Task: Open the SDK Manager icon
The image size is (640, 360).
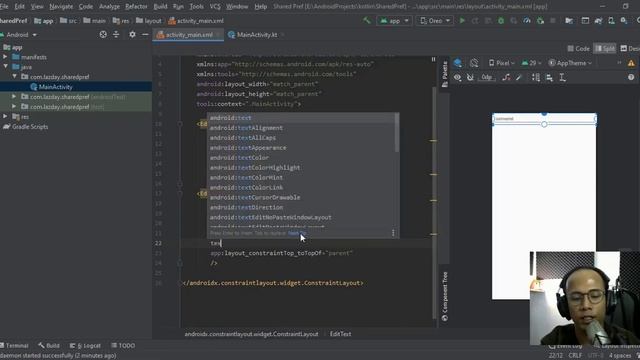Action: pos(624,20)
